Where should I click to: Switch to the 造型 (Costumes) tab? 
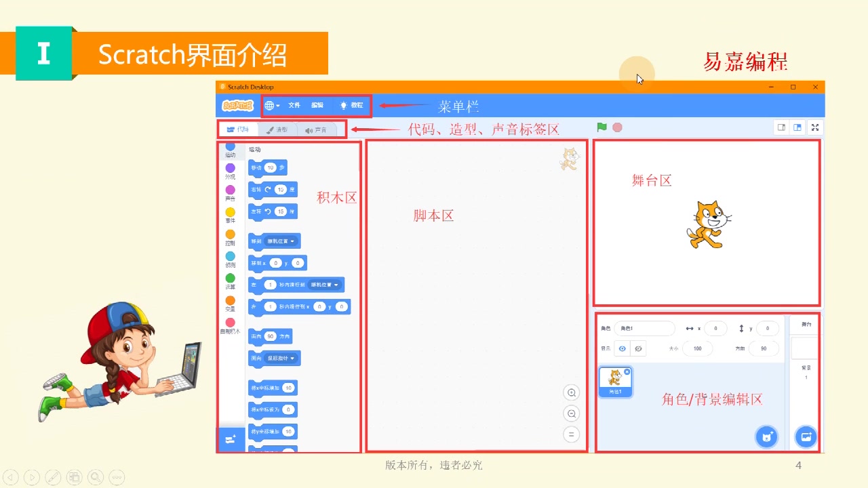coord(277,129)
